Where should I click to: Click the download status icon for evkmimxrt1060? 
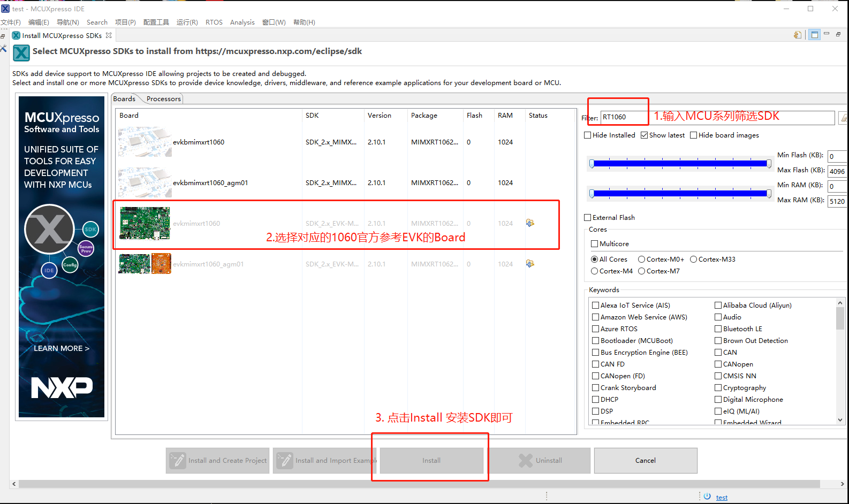[530, 223]
